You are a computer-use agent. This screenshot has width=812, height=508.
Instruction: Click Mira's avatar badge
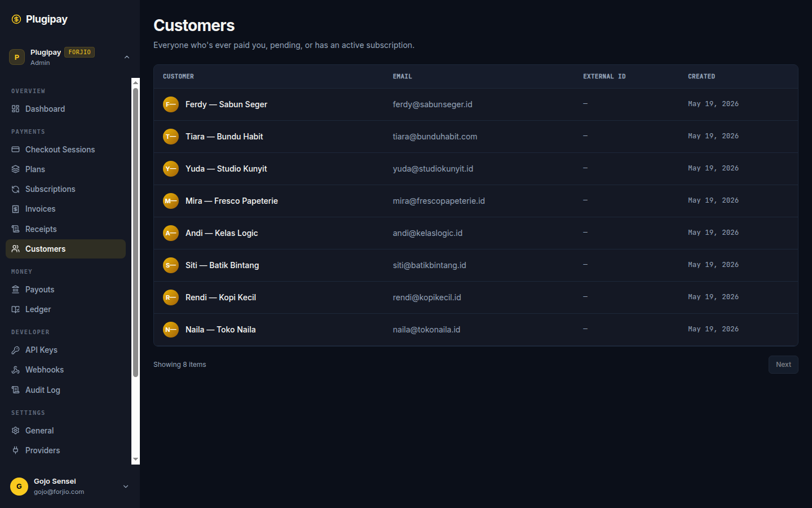tap(171, 201)
